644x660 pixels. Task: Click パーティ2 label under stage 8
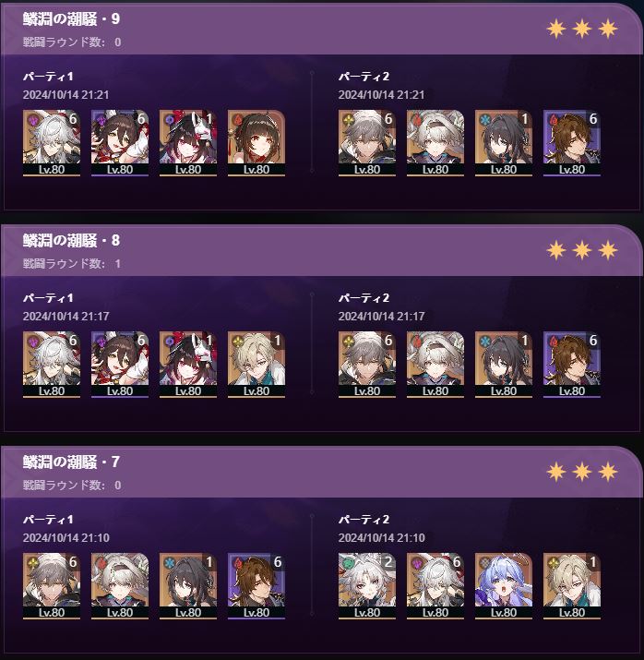pyautogui.click(x=364, y=298)
